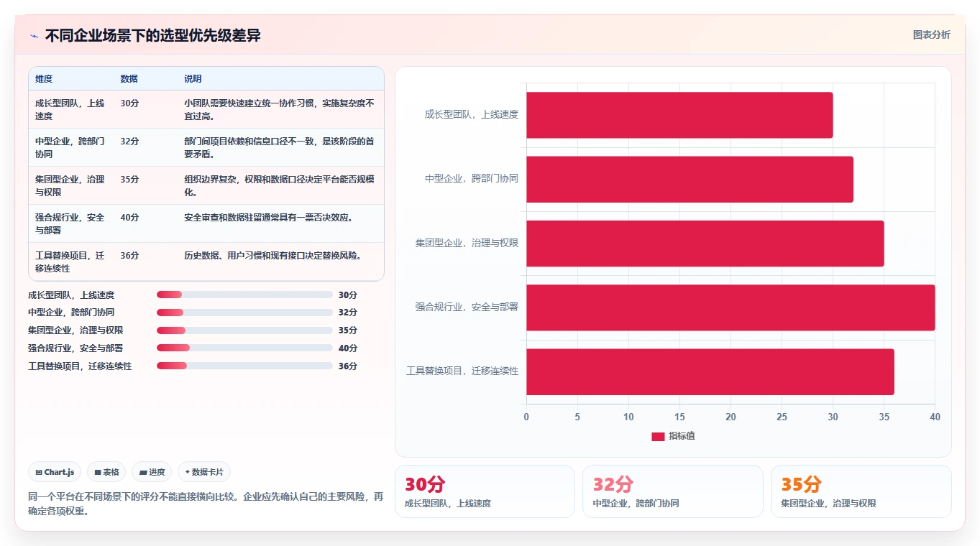The width and height of the screenshot is (980, 546).
Task: Click the 中型企业，跨部门协同 progress bar
Action: [x=244, y=313]
